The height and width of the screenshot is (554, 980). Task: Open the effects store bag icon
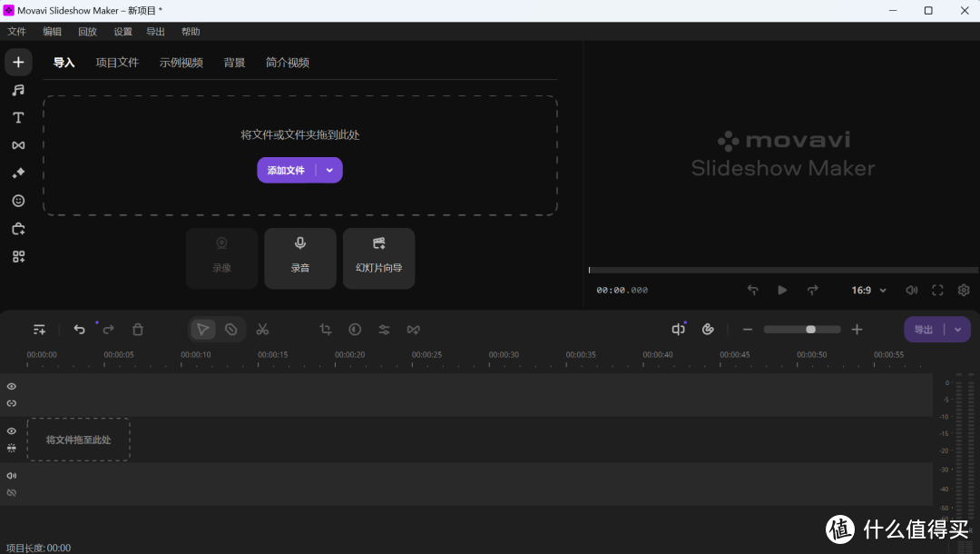click(x=18, y=229)
